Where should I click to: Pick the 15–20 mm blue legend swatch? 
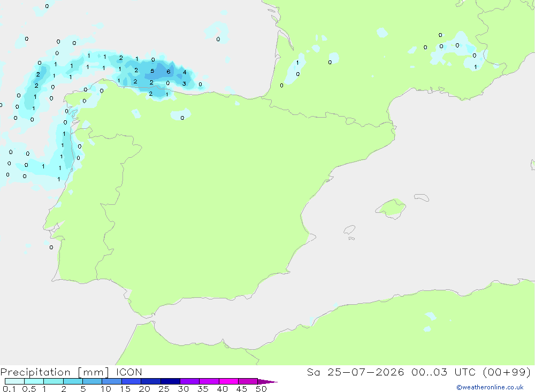point(131,381)
